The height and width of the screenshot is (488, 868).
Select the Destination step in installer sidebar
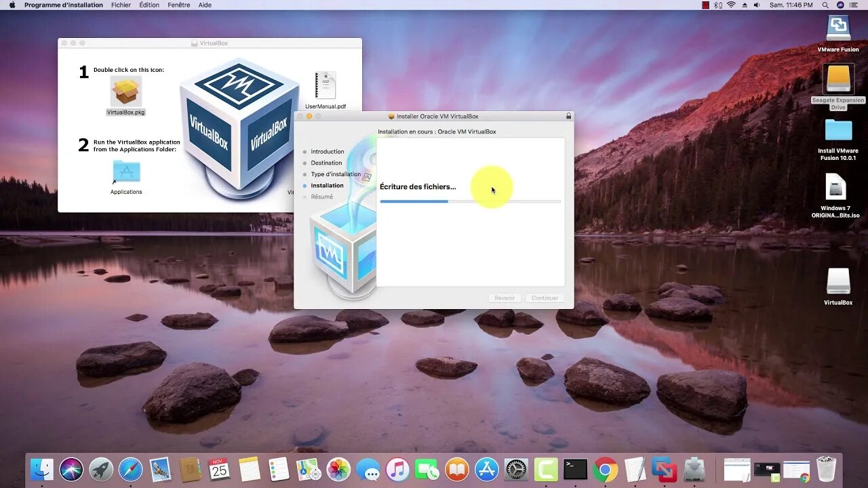point(326,163)
